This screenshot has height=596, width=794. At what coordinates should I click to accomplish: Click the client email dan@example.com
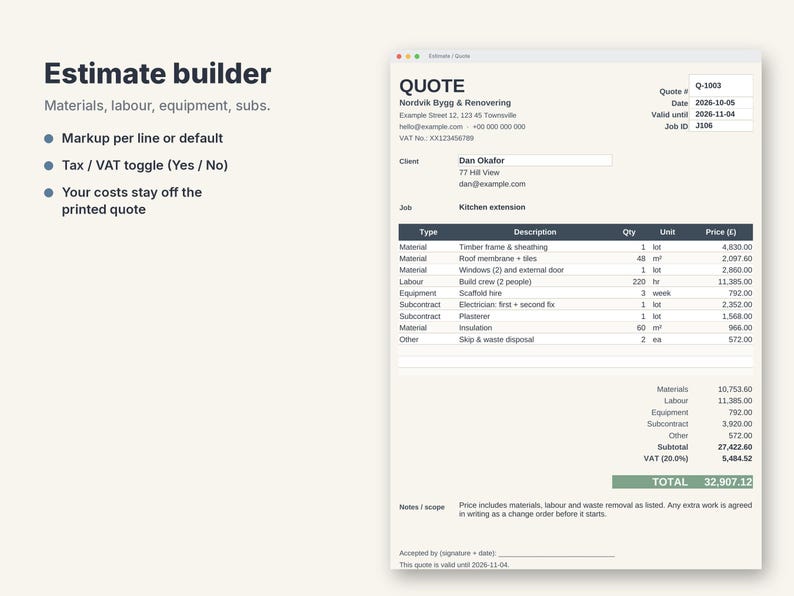pyautogui.click(x=492, y=184)
